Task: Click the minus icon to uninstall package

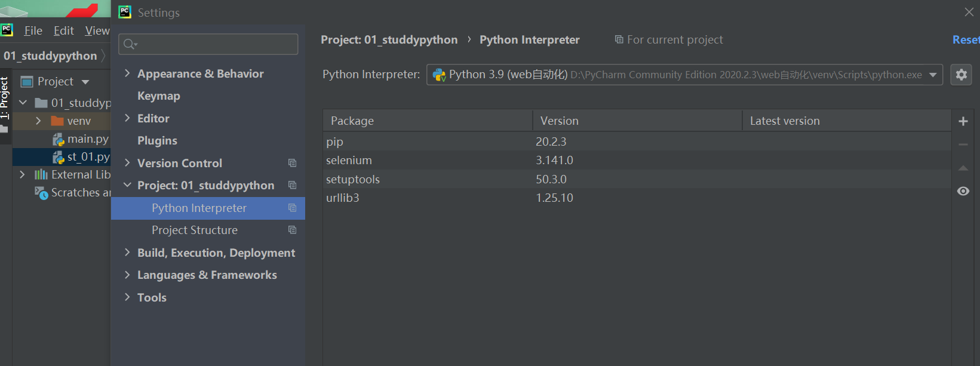Action: coord(963,144)
